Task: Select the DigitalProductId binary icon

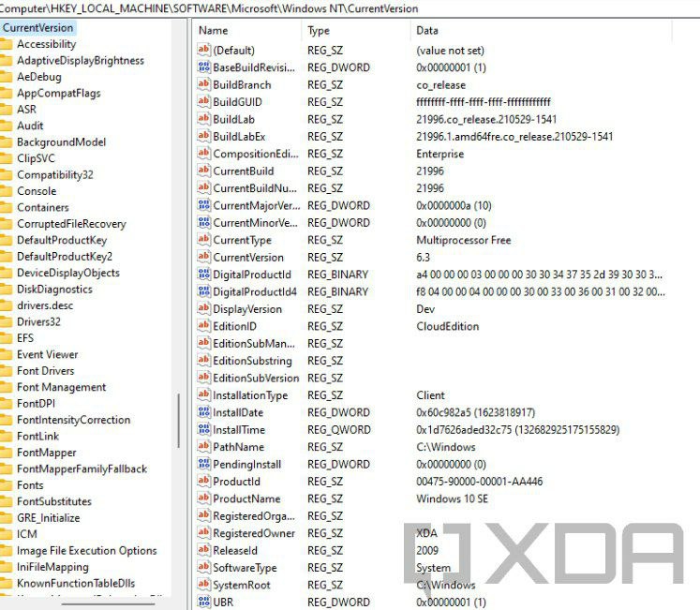Action: 203,274
